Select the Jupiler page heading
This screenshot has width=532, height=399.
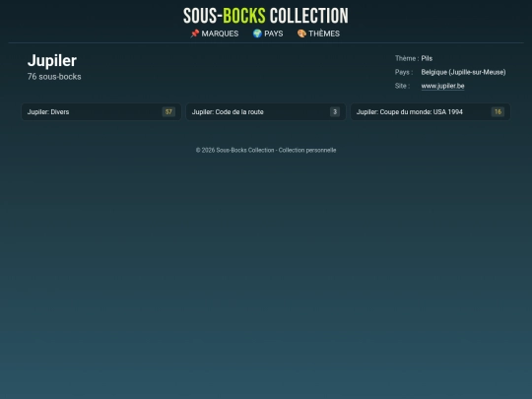[52, 61]
